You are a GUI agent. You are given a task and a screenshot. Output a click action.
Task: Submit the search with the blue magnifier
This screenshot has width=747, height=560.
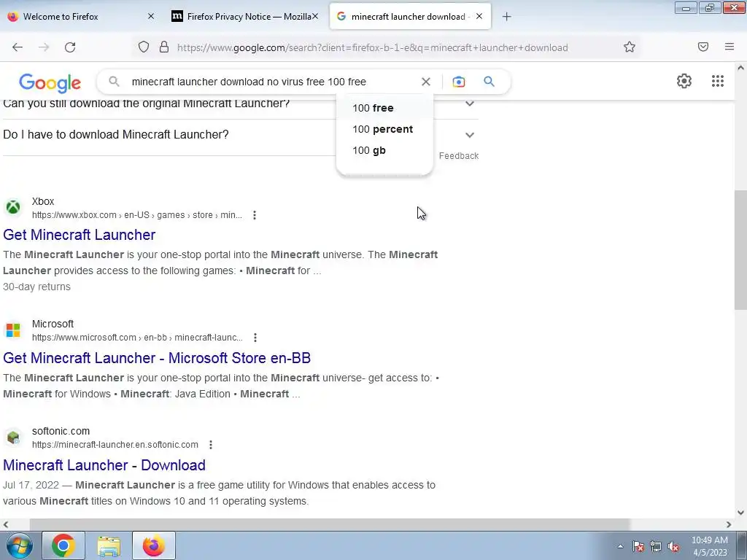(489, 82)
